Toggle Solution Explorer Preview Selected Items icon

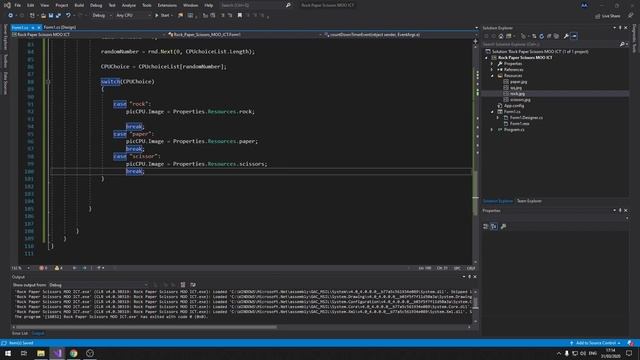(x=574, y=36)
